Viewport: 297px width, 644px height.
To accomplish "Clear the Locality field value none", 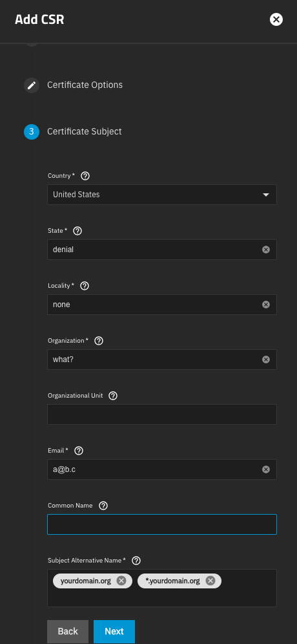I will [x=266, y=305].
